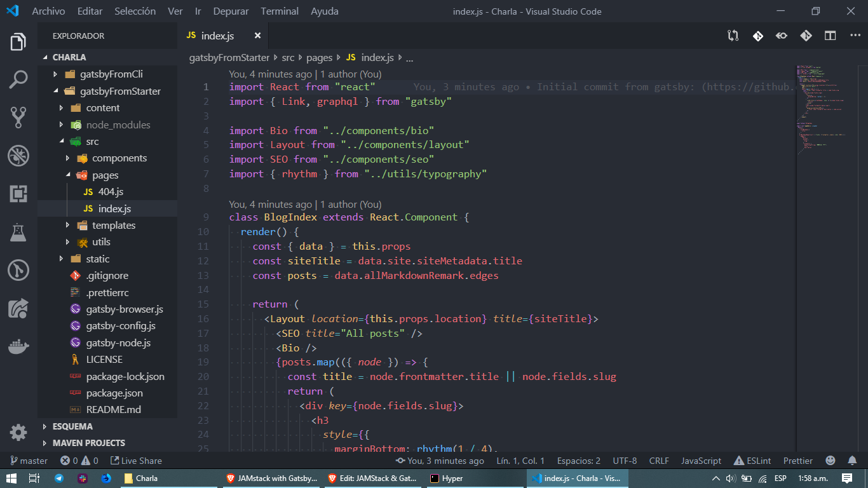Start Live Share from the status bar
Viewport: 868px width, 488px height.
(x=136, y=461)
